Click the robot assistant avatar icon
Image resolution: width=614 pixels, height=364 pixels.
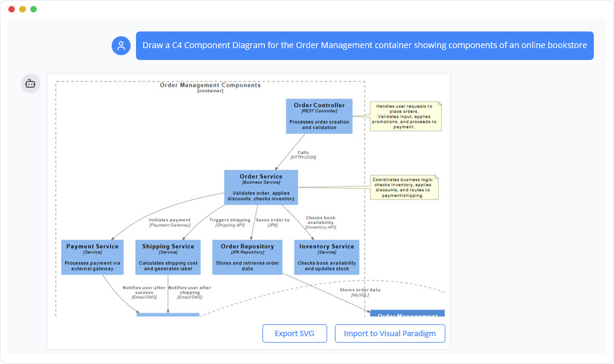pos(30,84)
